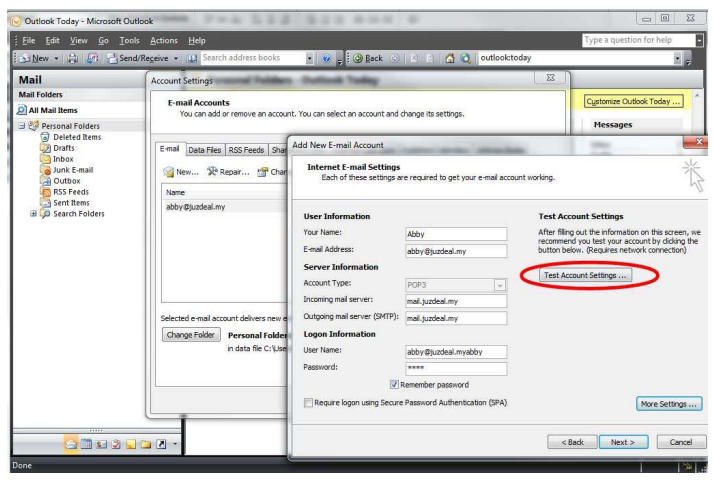
Task: Click the Password input field
Action: (x=456, y=368)
